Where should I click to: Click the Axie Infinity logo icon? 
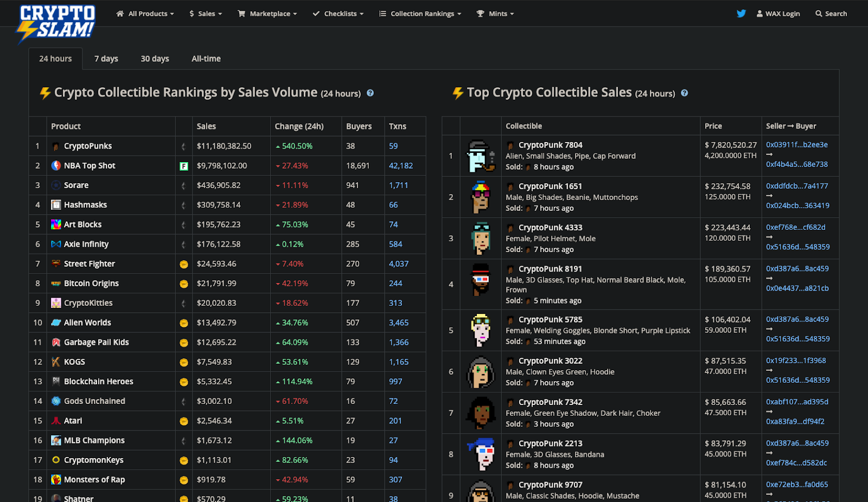click(x=56, y=244)
